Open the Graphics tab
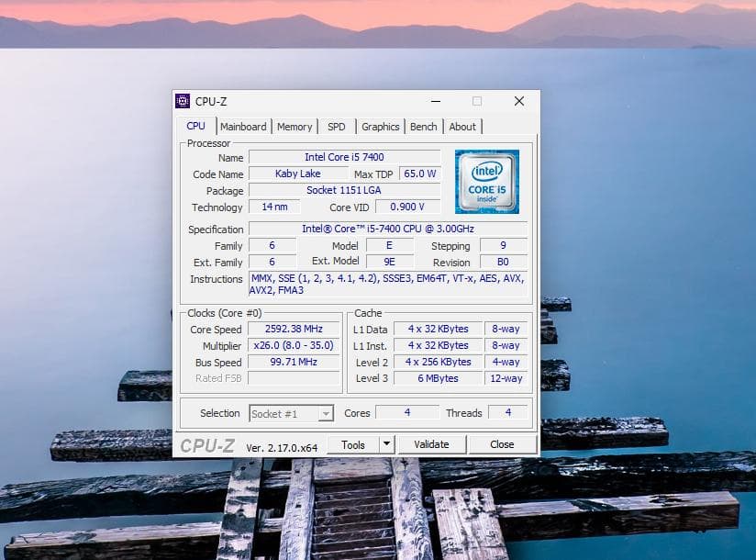The image size is (756, 560). pos(380,126)
